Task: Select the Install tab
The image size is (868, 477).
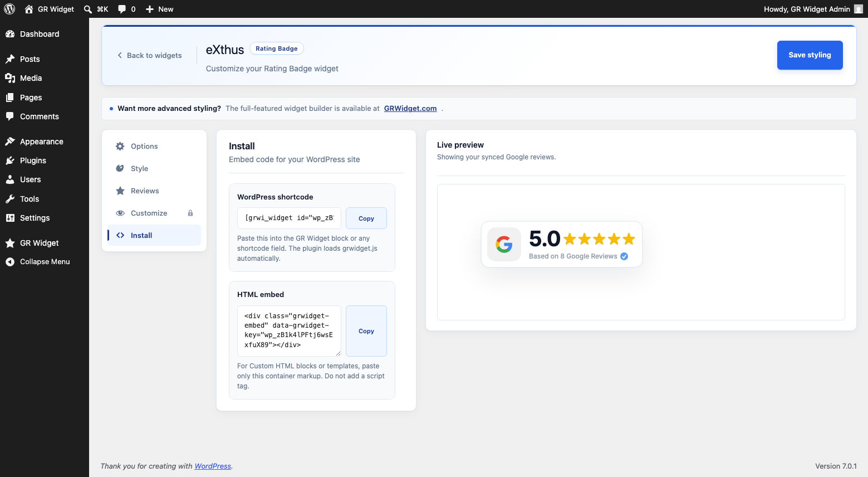Action: [154, 235]
